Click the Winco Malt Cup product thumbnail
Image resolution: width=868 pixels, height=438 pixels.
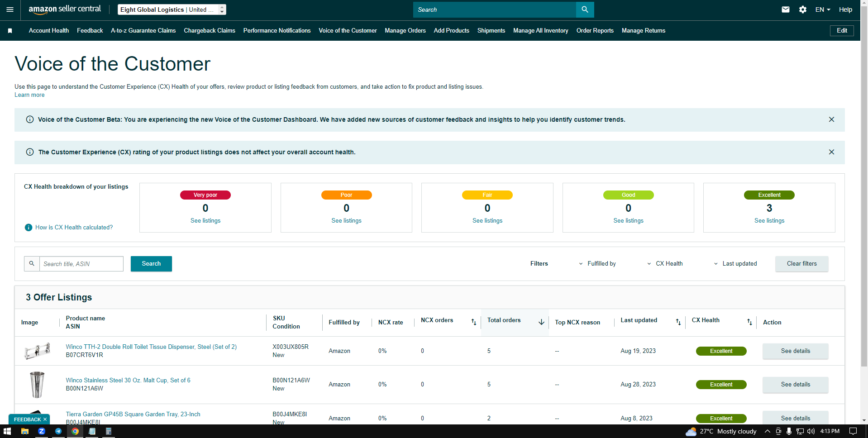click(x=37, y=385)
